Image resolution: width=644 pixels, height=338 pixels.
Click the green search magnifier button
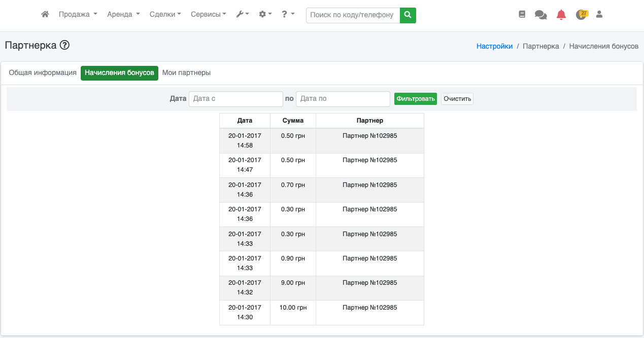tap(408, 15)
